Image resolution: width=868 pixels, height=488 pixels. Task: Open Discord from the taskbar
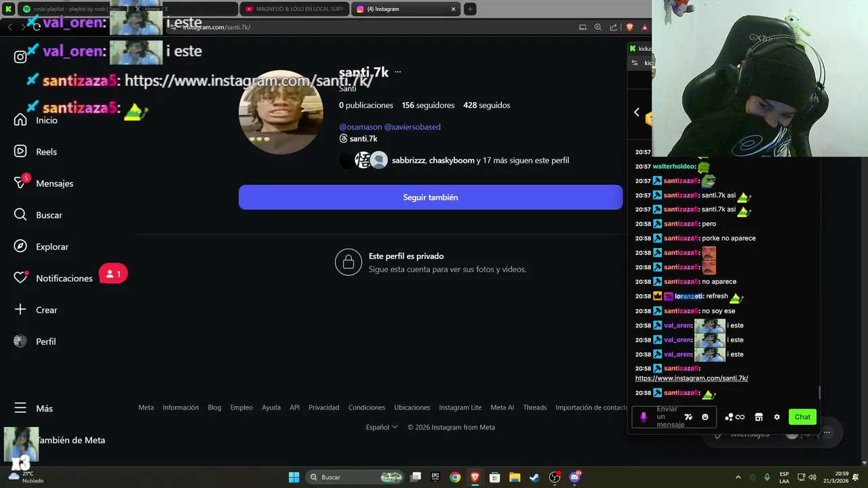(x=575, y=477)
